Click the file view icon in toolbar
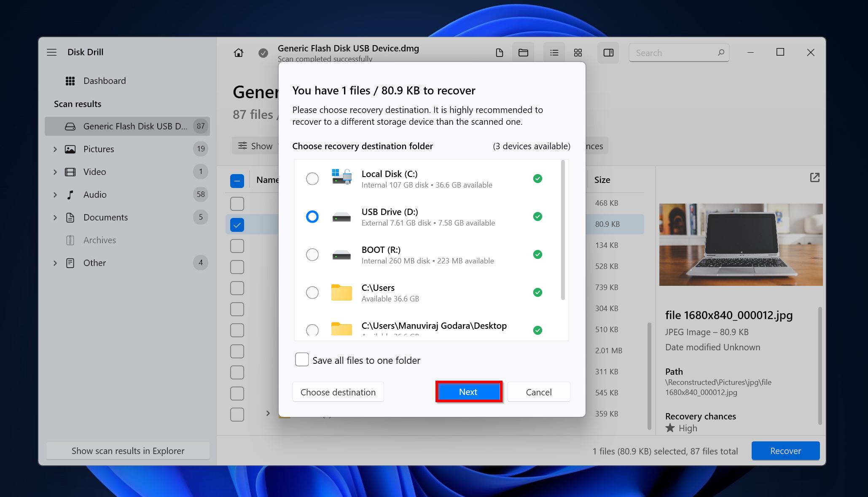This screenshot has width=868, height=497. point(499,52)
